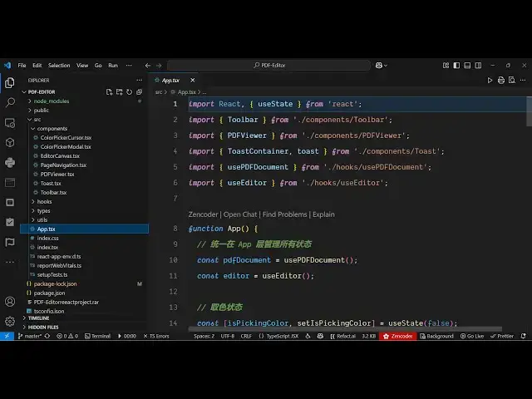
Task: Expand the node_modules folder
Action: point(52,101)
